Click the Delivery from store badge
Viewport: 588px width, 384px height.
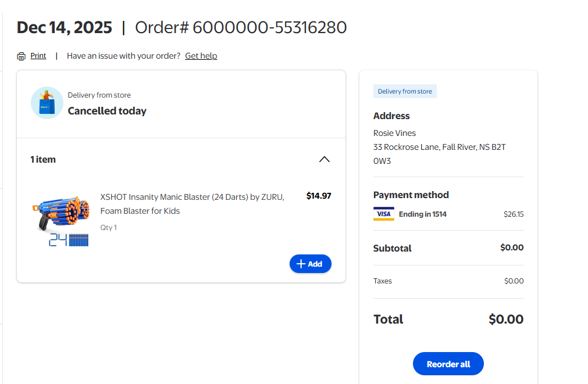405,91
